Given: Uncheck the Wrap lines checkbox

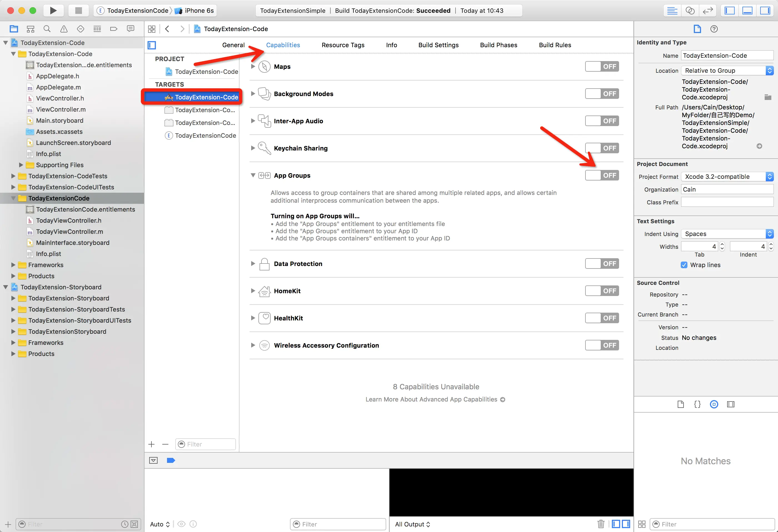Looking at the screenshot, I should point(684,265).
